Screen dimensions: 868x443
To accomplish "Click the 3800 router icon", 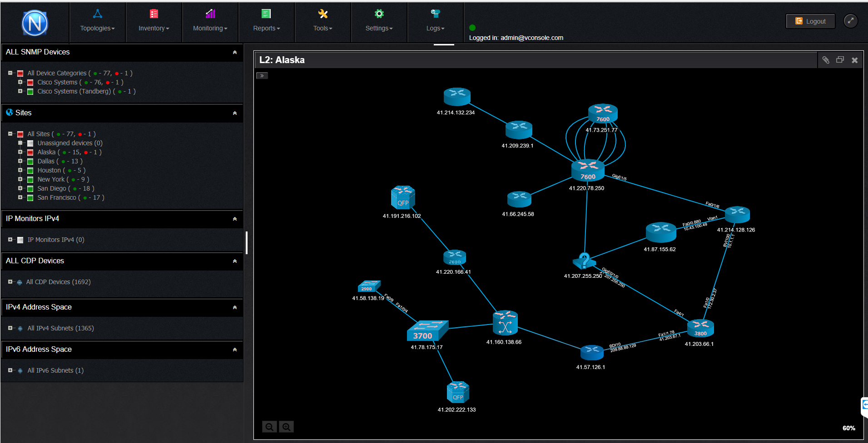I will click(700, 328).
